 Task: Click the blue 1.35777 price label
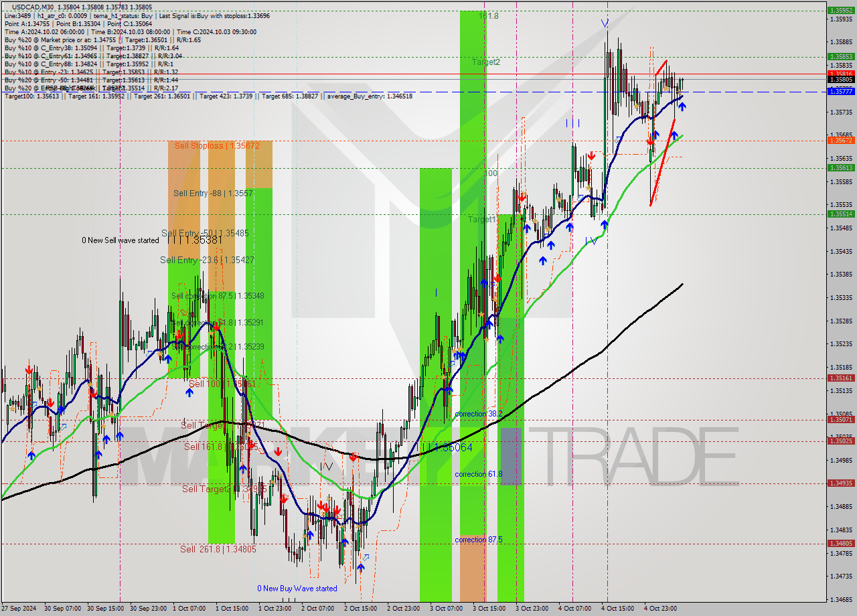pyautogui.click(x=841, y=92)
